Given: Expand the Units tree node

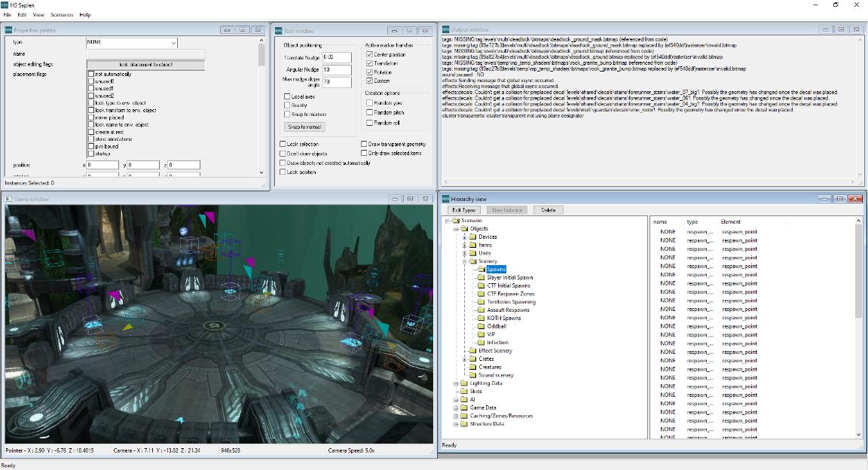Looking at the screenshot, I should pyautogui.click(x=464, y=253).
